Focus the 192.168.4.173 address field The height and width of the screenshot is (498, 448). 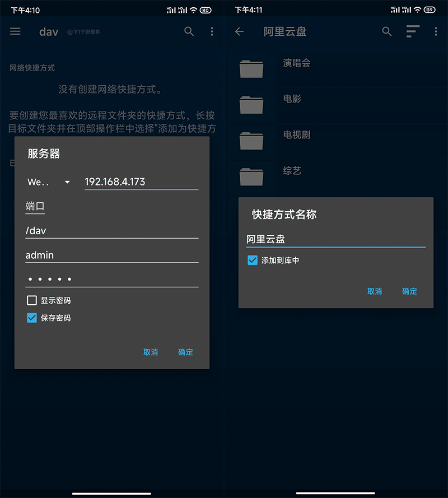point(142,182)
